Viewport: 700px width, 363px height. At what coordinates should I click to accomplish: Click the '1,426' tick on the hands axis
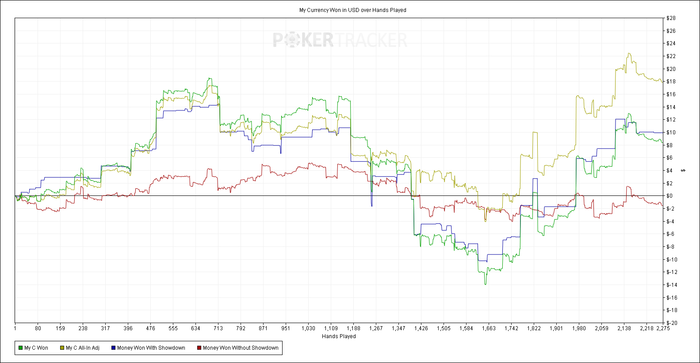click(421, 328)
